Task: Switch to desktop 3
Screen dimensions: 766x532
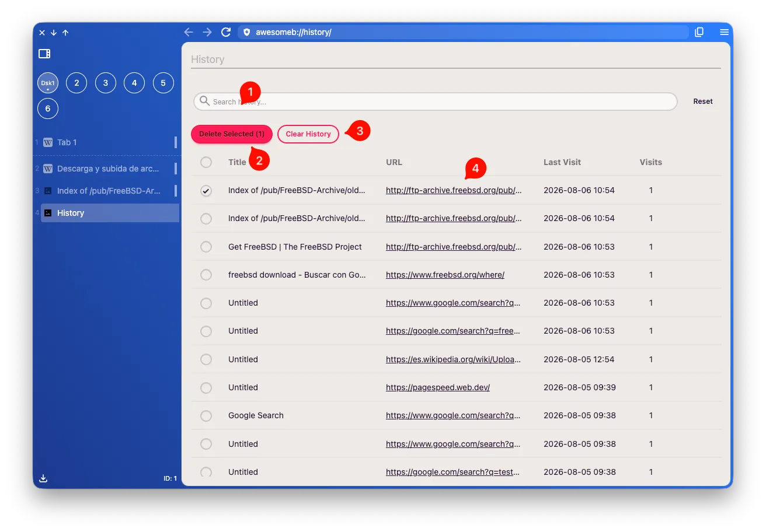Action: pos(106,83)
